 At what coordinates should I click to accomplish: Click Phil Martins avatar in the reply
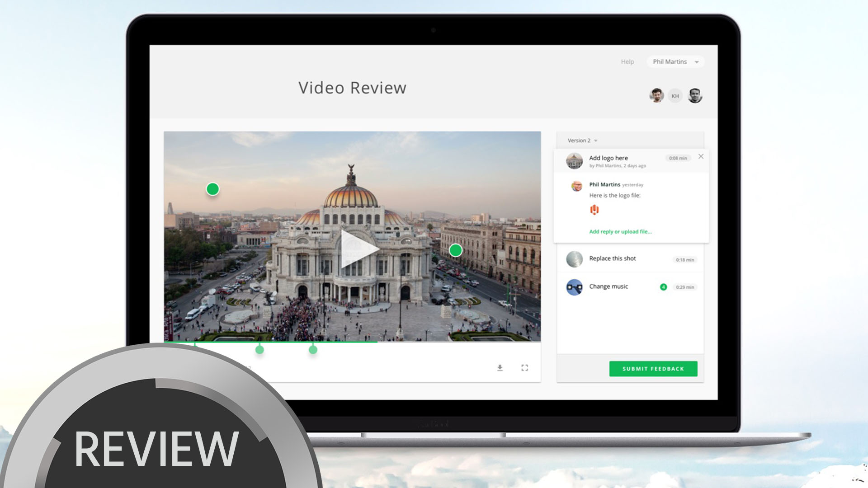(576, 186)
